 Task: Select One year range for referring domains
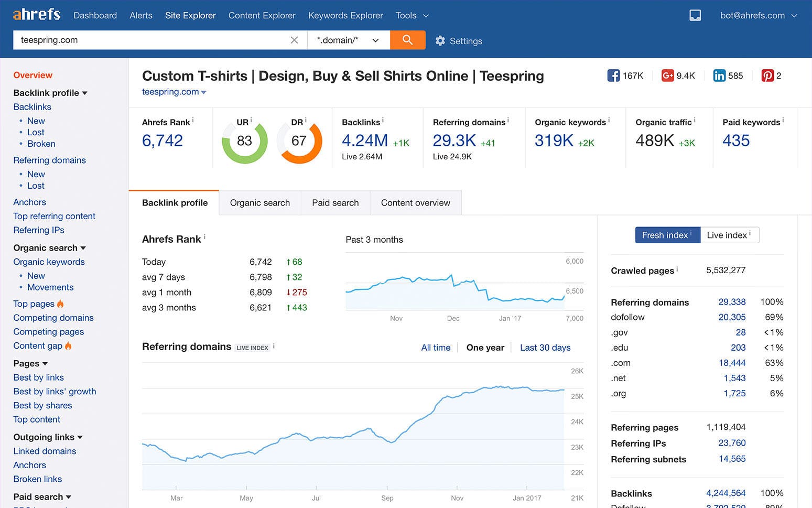coord(485,348)
